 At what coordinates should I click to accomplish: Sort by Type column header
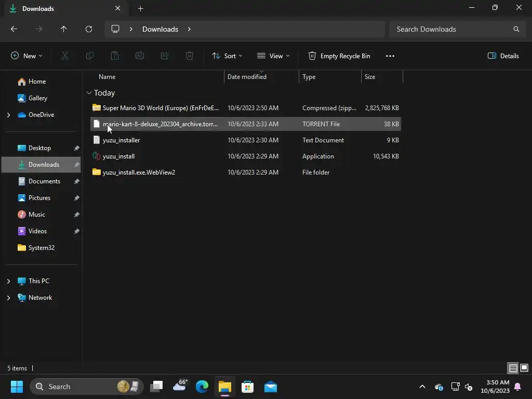[309, 77]
